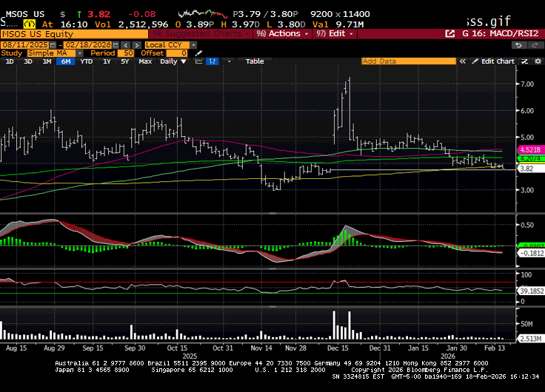The height and width of the screenshot is (392, 545).
Task: Click the 3.82 last price label
Action: coord(531,169)
